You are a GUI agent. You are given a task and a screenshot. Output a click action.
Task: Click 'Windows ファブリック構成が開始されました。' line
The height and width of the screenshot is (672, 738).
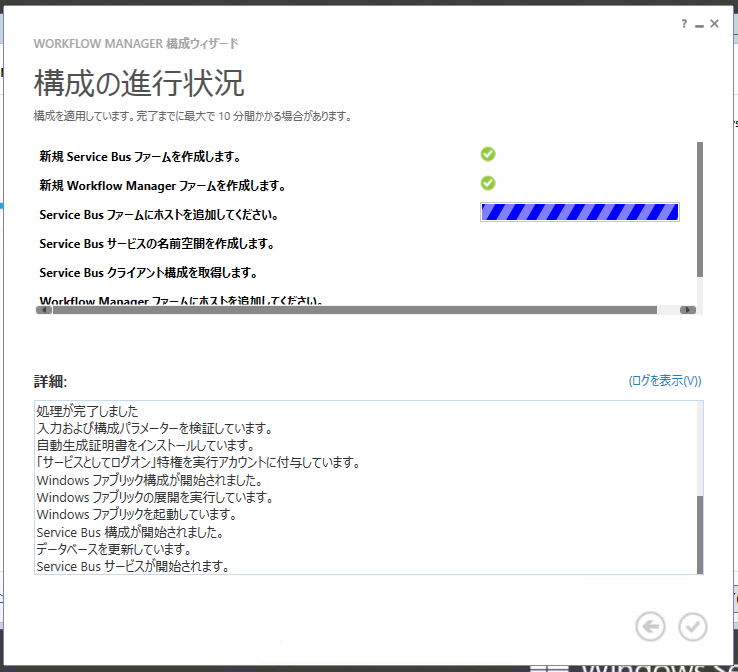(x=150, y=480)
